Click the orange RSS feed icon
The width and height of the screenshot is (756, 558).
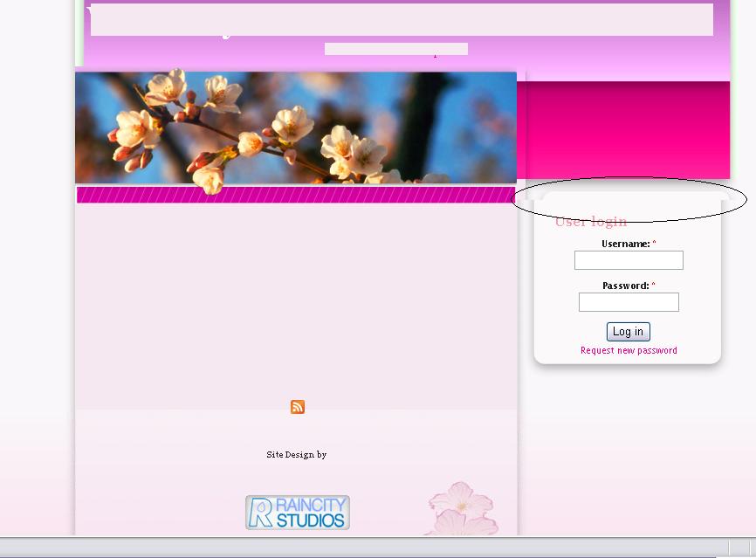pyautogui.click(x=298, y=407)
